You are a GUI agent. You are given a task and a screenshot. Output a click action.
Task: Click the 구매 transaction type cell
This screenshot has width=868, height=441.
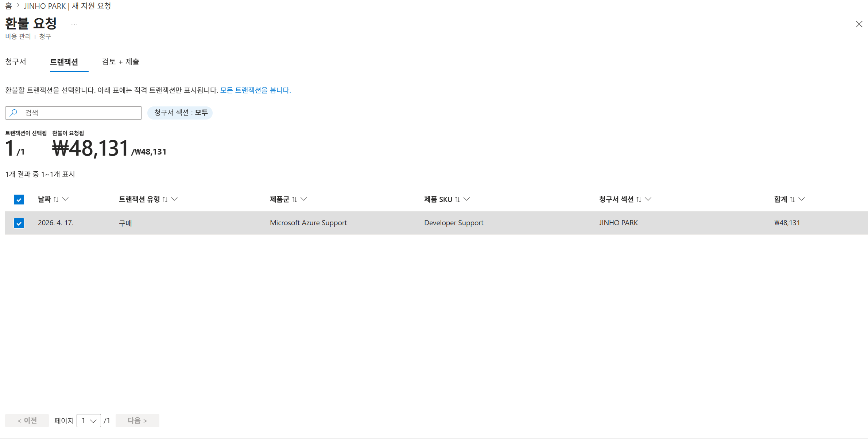[x=125, y=223]
